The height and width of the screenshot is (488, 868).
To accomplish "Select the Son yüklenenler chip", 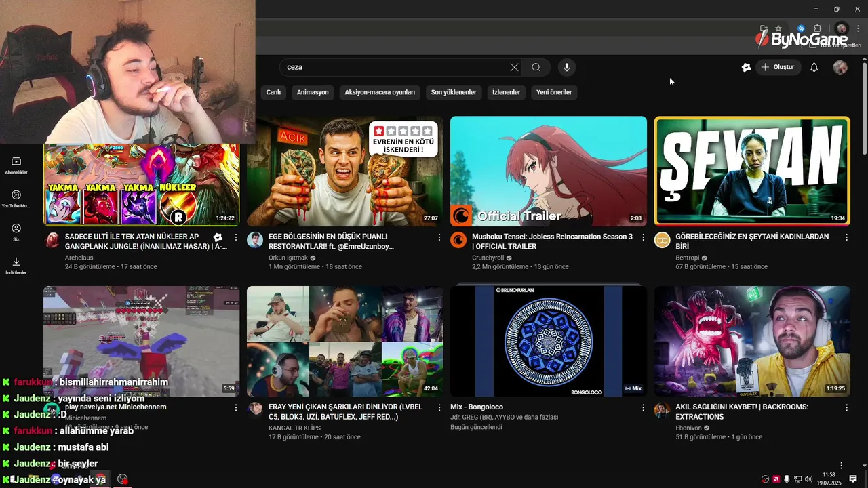I will point(454,92).
